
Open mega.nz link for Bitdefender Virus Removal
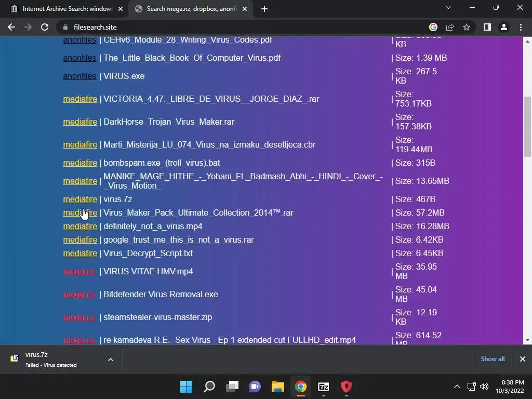point(79,295)
